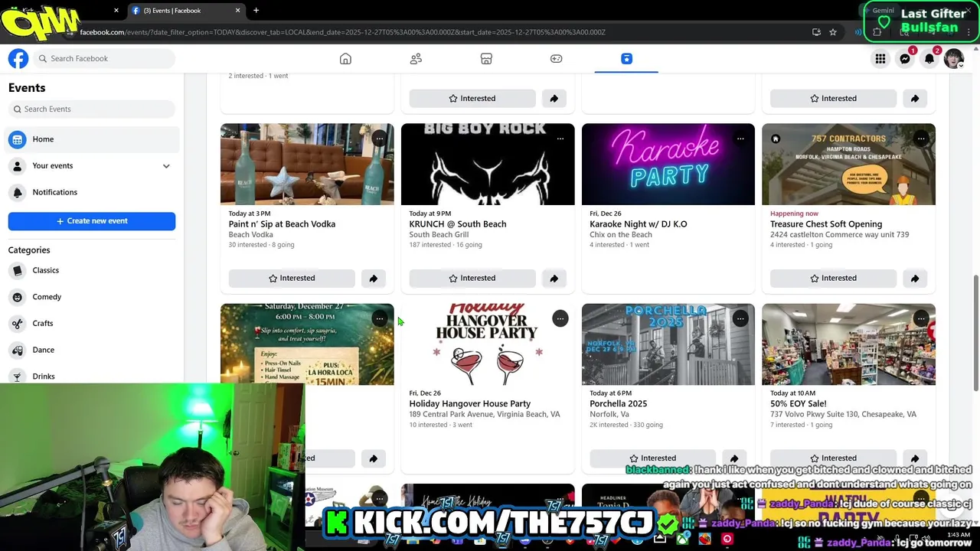Open 50% EOY Sale! event title
Image resolution: width=980 pixels, height=551 pixels.
point(799,403)
